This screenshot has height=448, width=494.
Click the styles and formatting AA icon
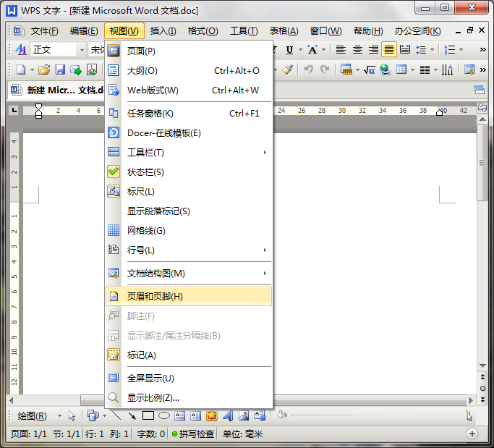click(21, 49)
